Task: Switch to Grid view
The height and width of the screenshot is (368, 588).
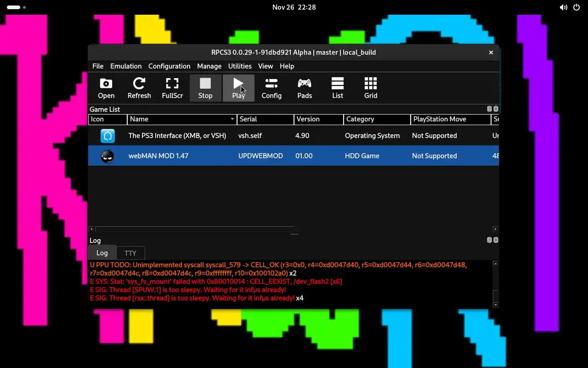Action: pyautogui.click(x=371, y=88)
